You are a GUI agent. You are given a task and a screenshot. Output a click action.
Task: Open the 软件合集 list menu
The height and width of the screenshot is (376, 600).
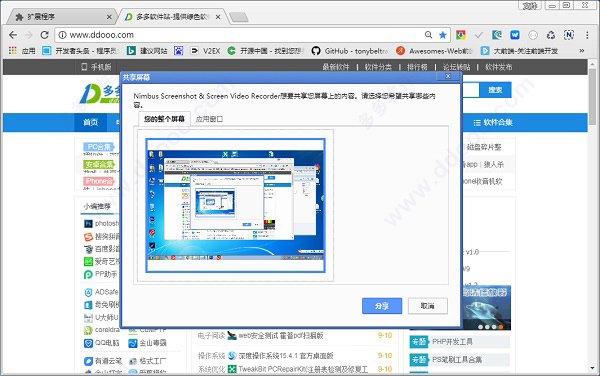point(493,123)
